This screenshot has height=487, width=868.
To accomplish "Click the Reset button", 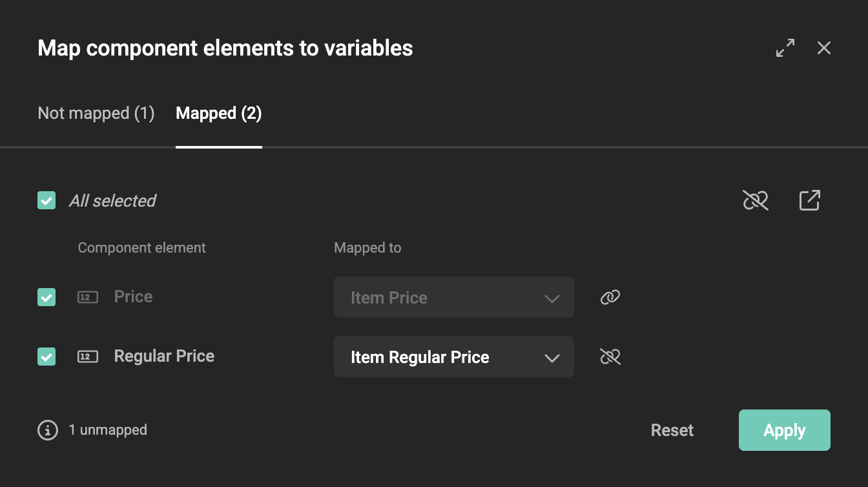I will pyautogui.click(x=672, y=430).
